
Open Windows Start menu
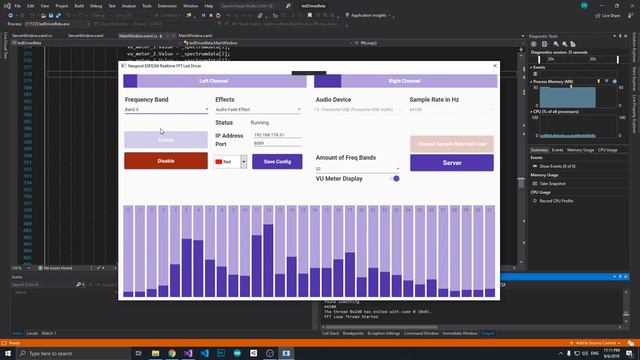(8, 353)
